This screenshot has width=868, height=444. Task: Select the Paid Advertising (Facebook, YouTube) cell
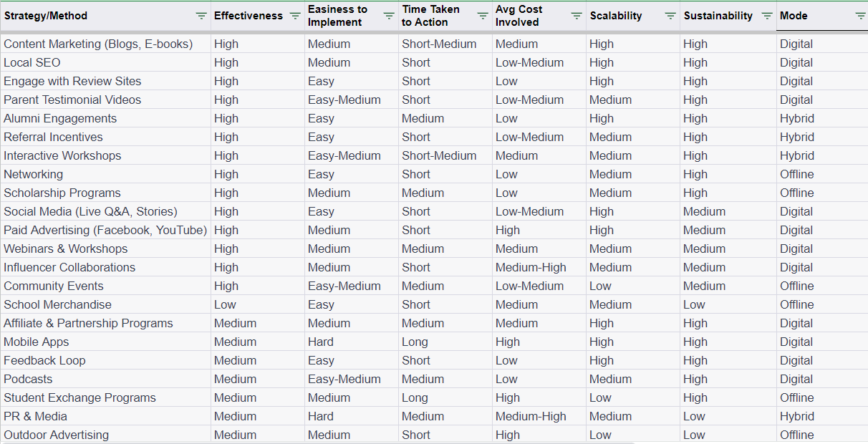[x=105, y=230]
